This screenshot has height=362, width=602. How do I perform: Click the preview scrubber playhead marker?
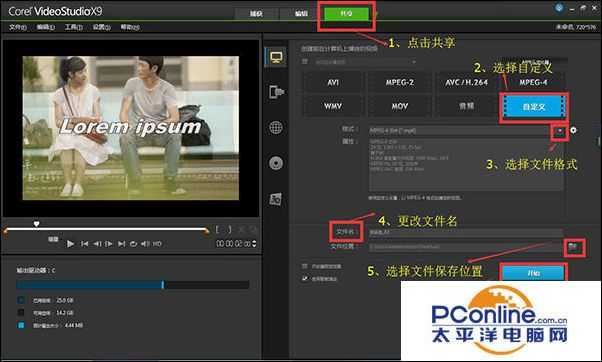coord(36,224)
